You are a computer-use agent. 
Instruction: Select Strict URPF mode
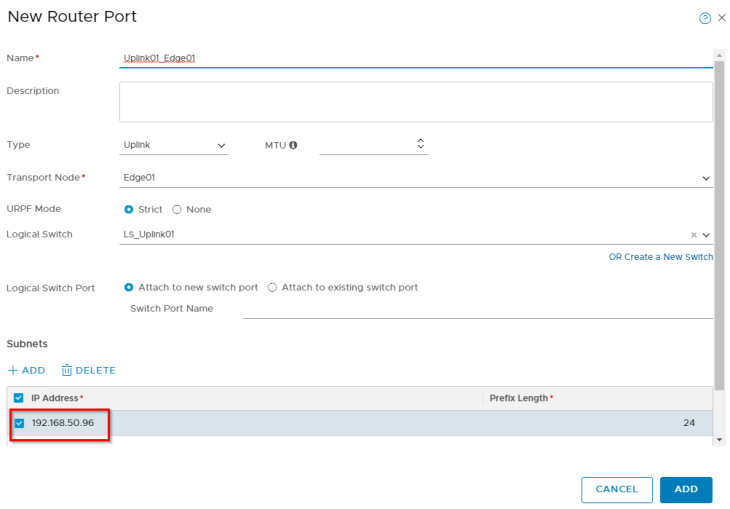point(128,209)
